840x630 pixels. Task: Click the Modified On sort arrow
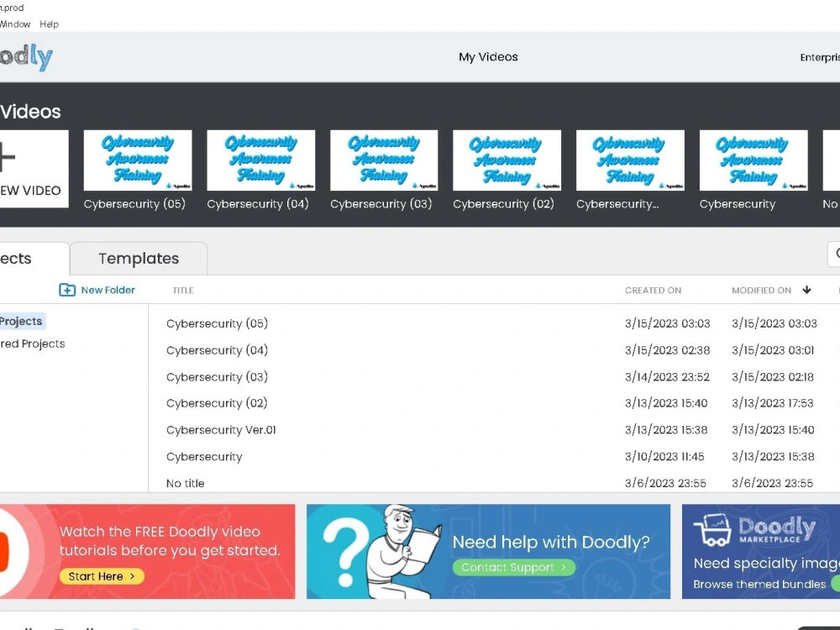[806, 290]
